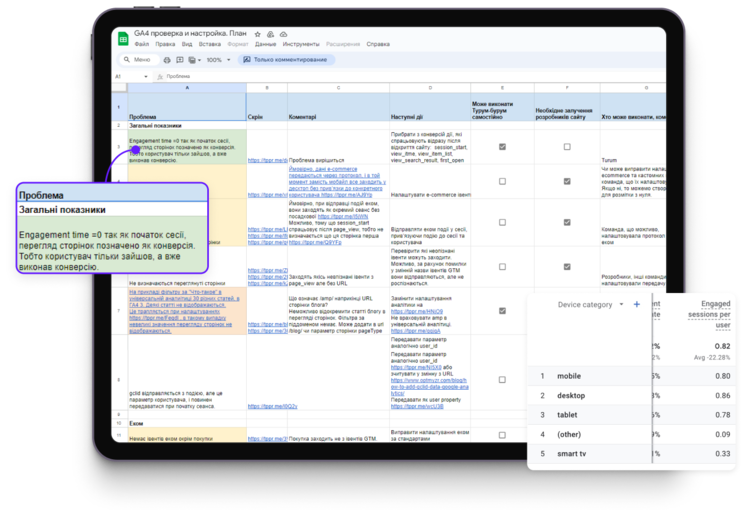Select column C header
750x518 pixels.
click(338, 88)
